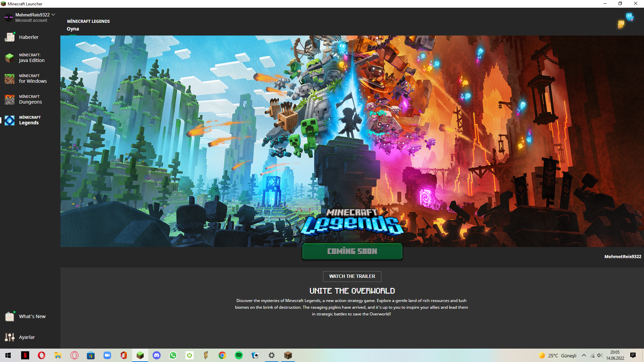
Task: Click Watch the Trailer button
Action: coord(352,276)
